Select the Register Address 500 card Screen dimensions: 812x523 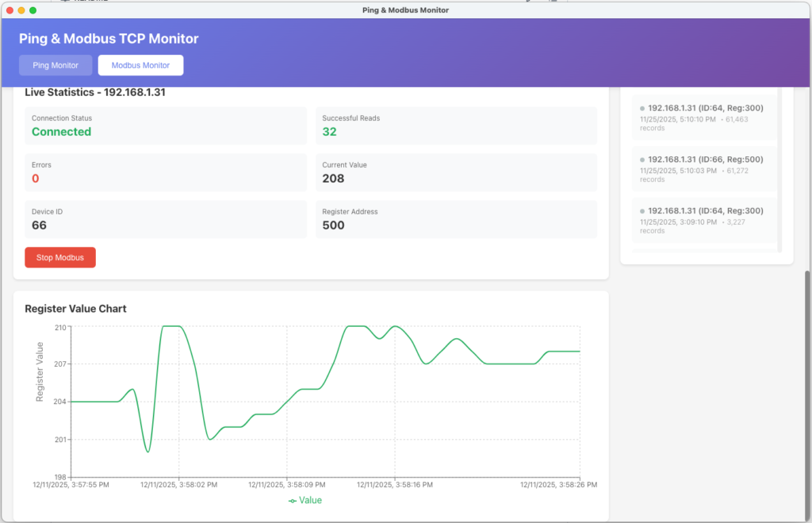tap(456, 219)
